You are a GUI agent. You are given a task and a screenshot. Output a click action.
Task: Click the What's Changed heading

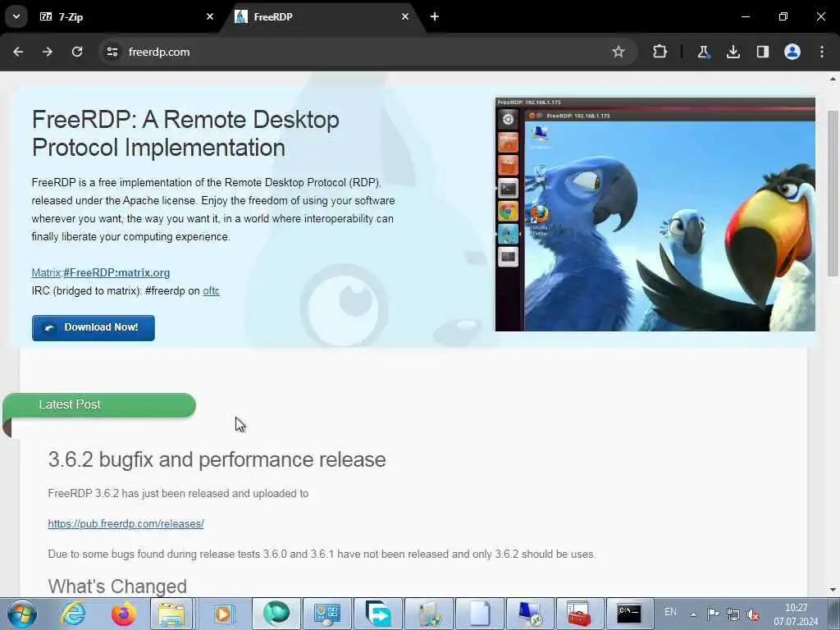coord(117,586)
